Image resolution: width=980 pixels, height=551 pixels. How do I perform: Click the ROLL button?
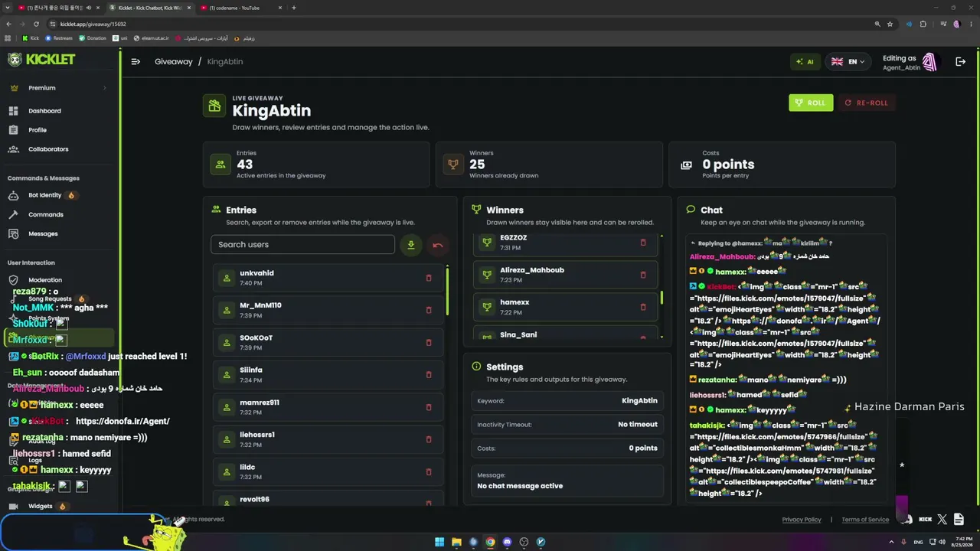(811, 103)
